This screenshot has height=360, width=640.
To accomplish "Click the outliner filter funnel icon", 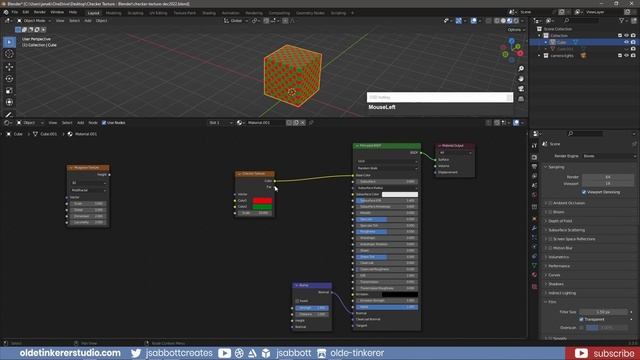I will (622, 20).
